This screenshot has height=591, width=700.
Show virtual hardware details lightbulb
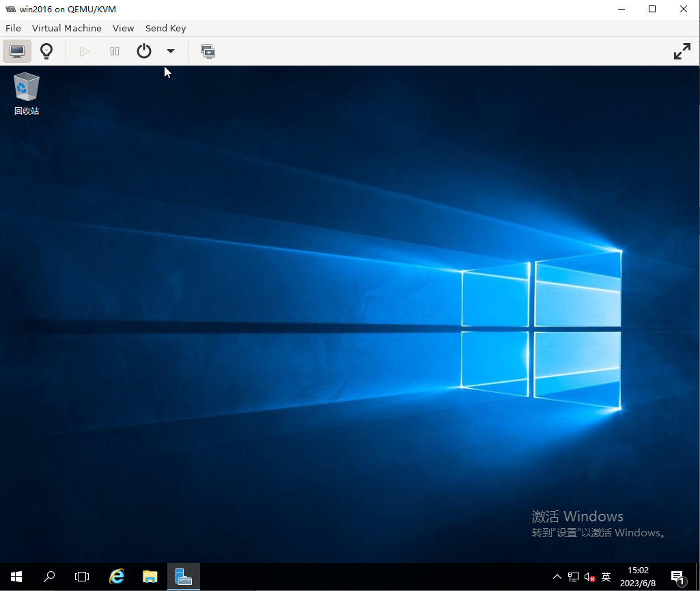46,51
